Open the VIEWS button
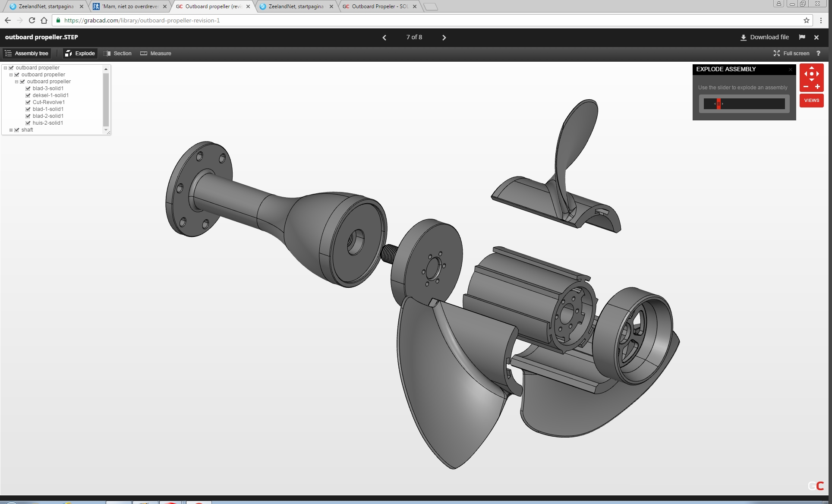The width and height of the screenshot is (832, 504). [x=811, y=101]
